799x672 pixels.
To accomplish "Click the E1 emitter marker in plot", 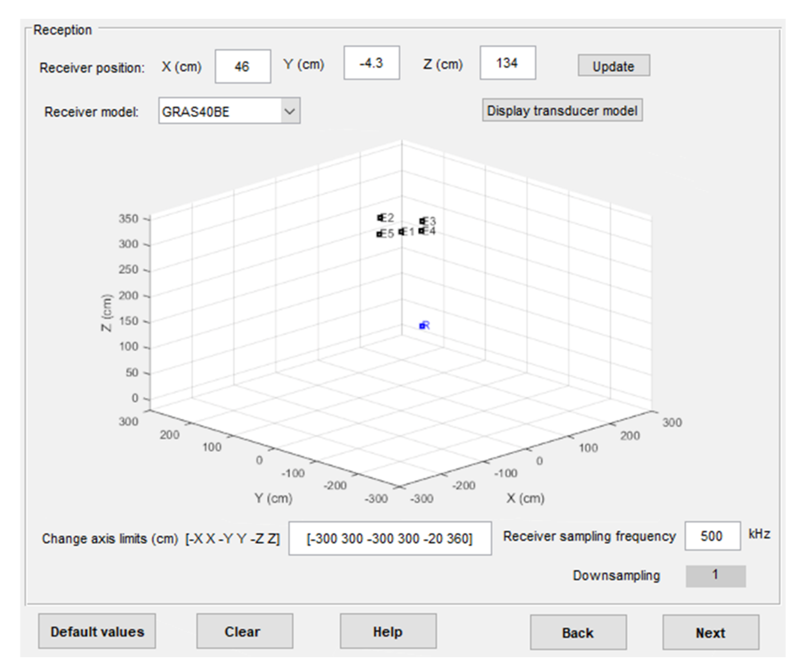I will pyautogui.click(x=401, y=232).
